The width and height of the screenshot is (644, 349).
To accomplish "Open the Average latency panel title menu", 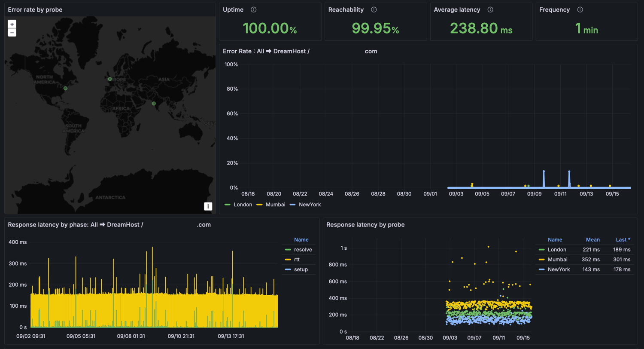I will [457, 9].
